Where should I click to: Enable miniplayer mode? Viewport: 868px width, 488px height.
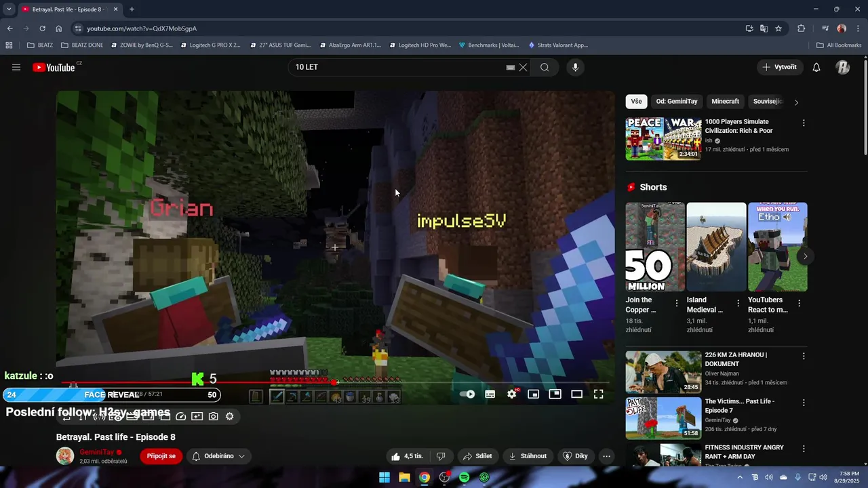534,394
